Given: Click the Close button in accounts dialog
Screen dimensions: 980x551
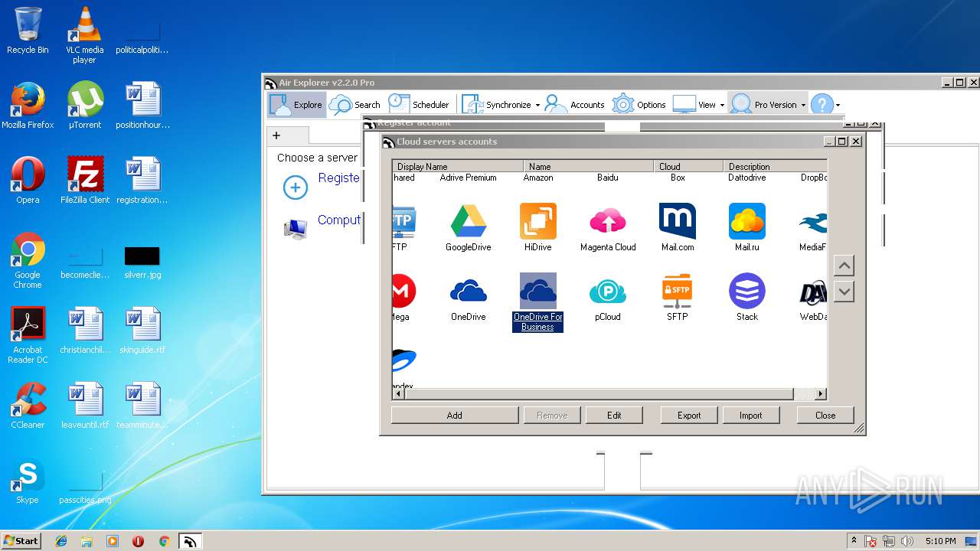Looking at the screenshot, I should (x=825, y=416).
